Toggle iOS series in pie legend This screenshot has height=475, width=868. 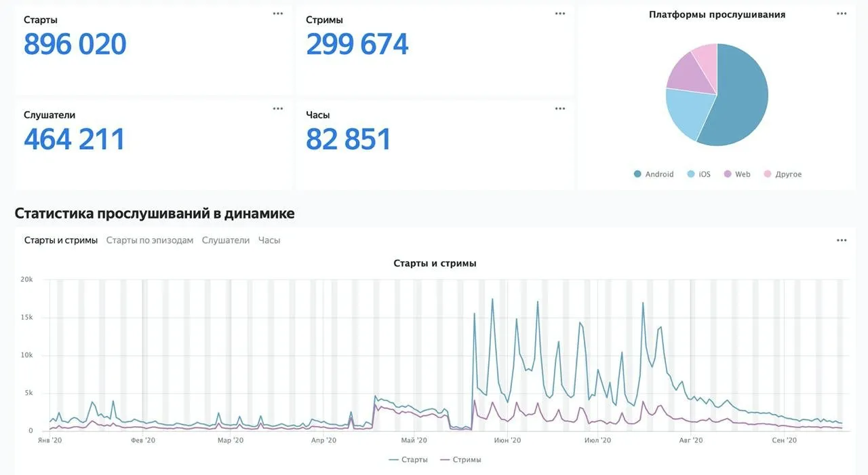click(699, 174)
